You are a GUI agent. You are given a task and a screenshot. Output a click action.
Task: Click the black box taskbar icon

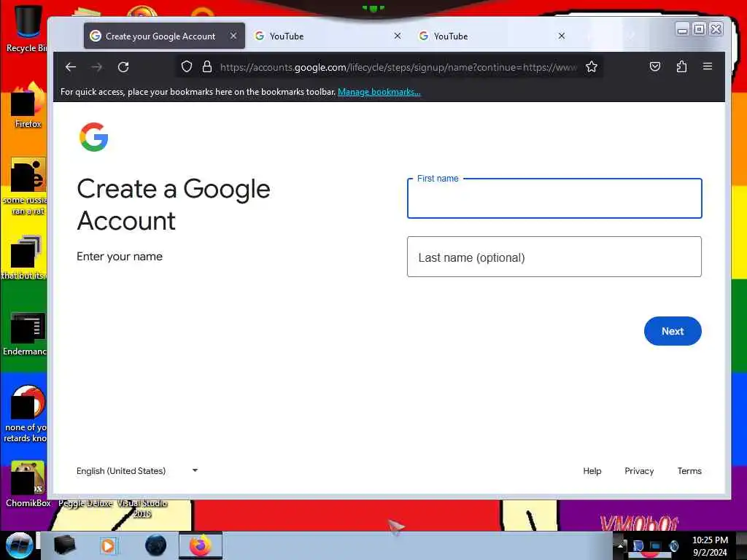tap(64, 545)
